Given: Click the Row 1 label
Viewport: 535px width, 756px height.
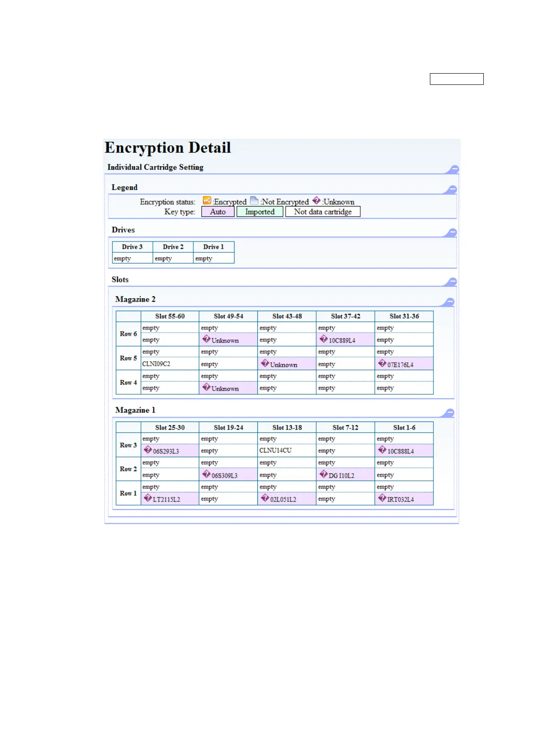Looking at the screenshot, I should [x=128, y=493].
